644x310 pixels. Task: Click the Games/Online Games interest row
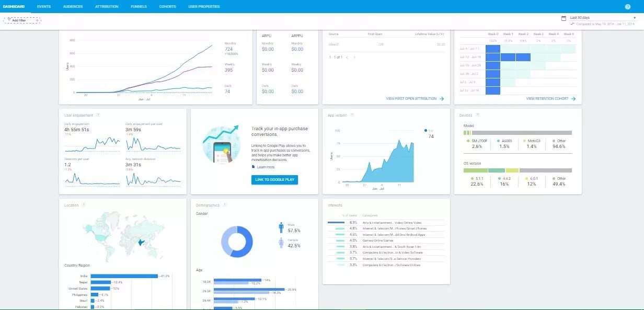[386, 240]
